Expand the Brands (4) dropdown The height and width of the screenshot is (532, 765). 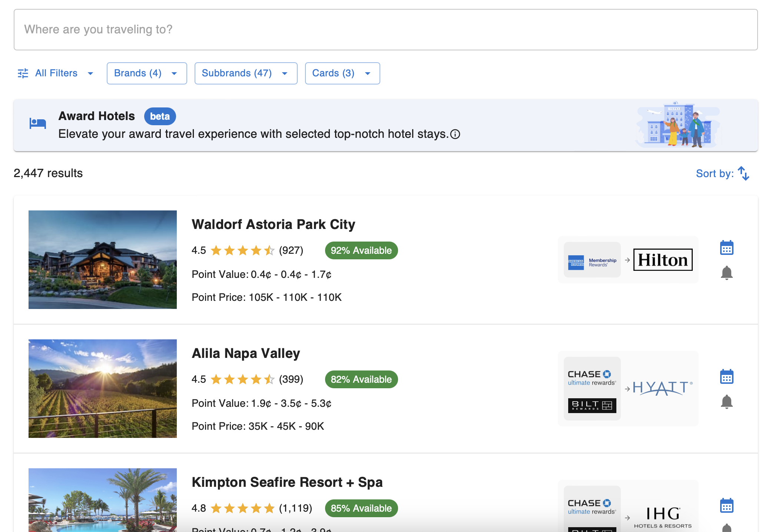pos(147,73)
